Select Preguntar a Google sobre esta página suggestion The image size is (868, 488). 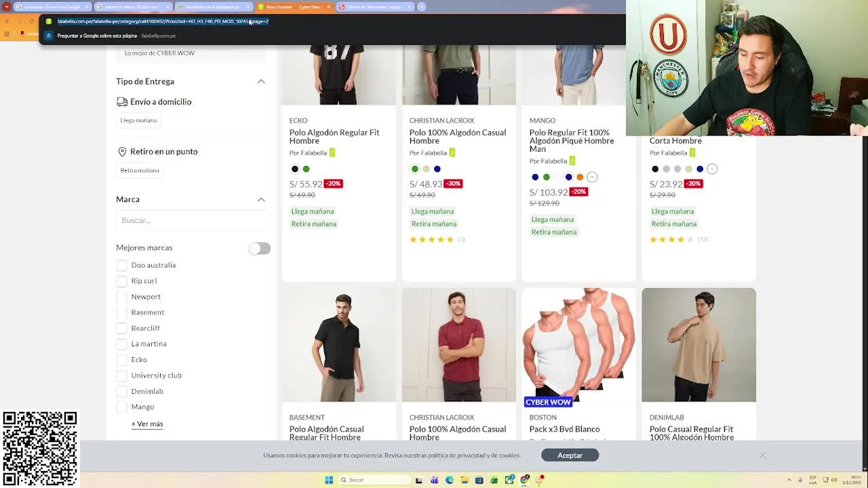[116, 36]
